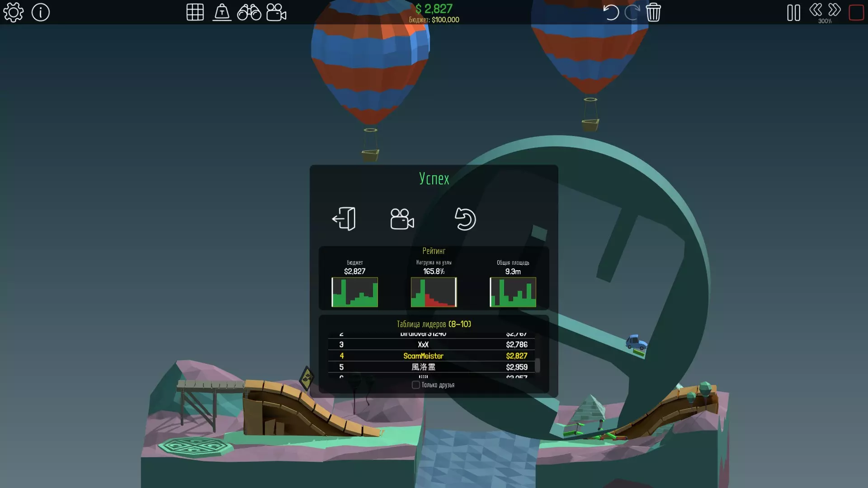This screenshot has width=868, height=488.
Task: Redo the last action
Action: [632, 12]
